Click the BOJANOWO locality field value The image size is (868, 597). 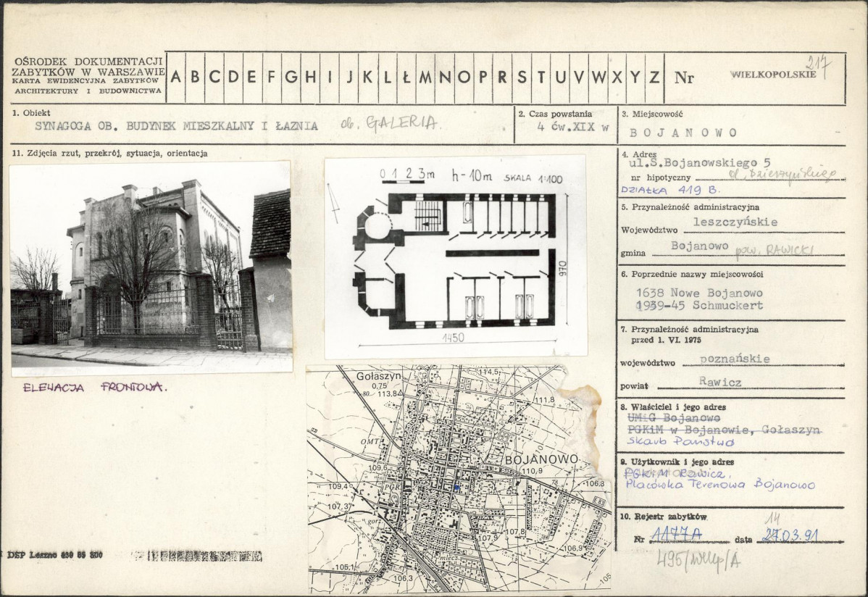click(683, 133)
